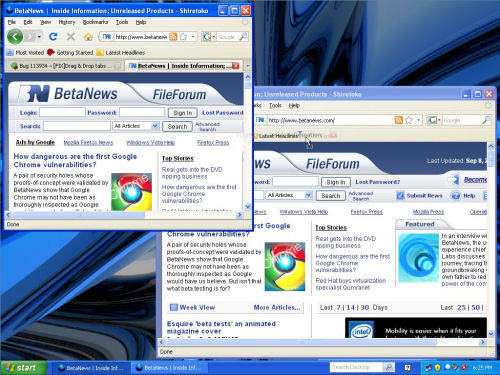Screen dimensions: 500x375
Task: Click Submit News icon in back window
Action: tap(400, 196)
